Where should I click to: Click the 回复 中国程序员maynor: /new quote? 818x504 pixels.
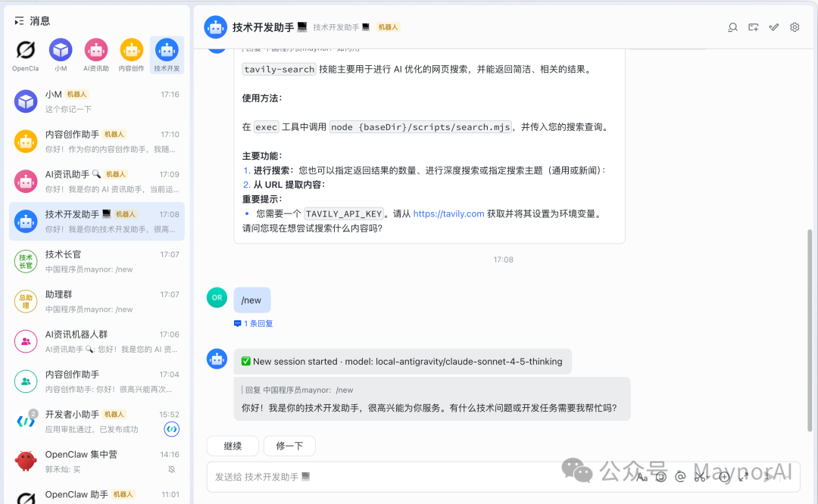[299, 390]
